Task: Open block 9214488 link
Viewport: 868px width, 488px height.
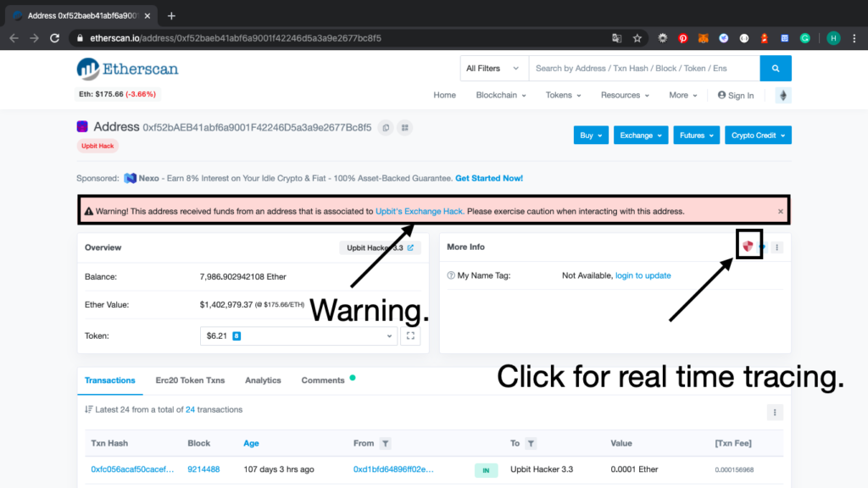Action: point(203,469)
